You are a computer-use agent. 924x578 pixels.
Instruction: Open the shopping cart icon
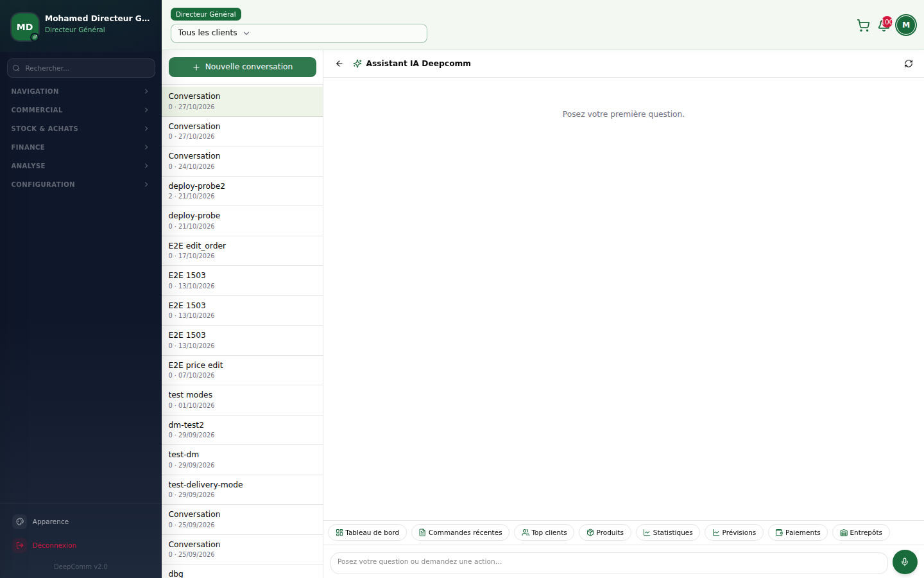click(x=863, y=25)
